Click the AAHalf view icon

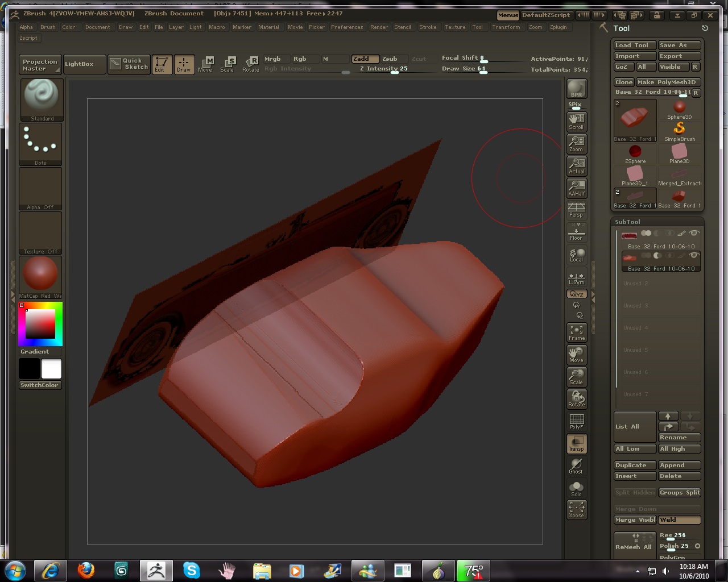pos(577,188)
